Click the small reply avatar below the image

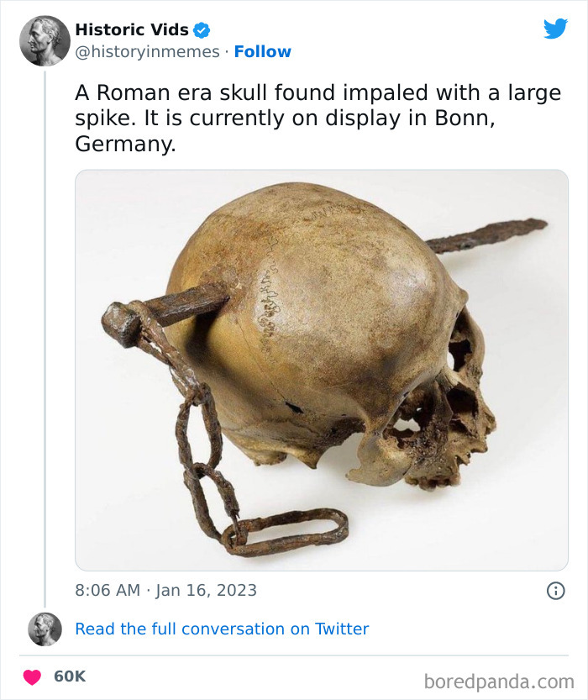click(x=45, y=629)
